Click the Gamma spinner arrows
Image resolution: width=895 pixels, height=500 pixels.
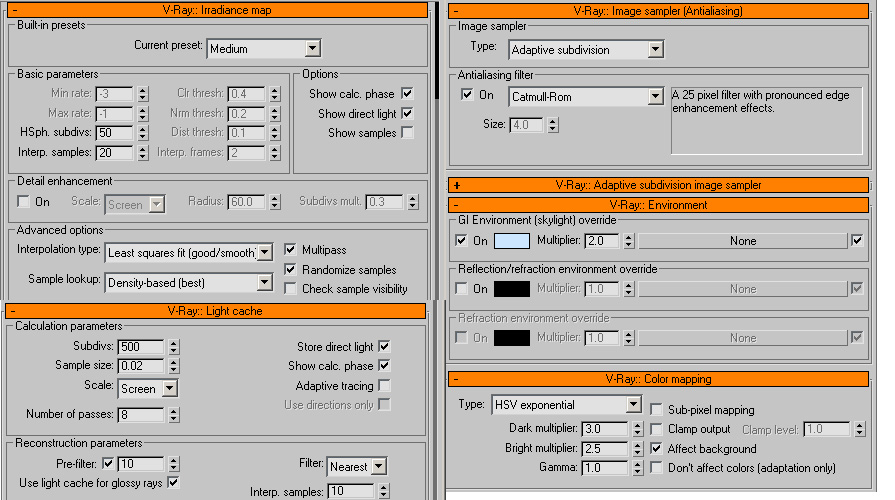point(638,468)
